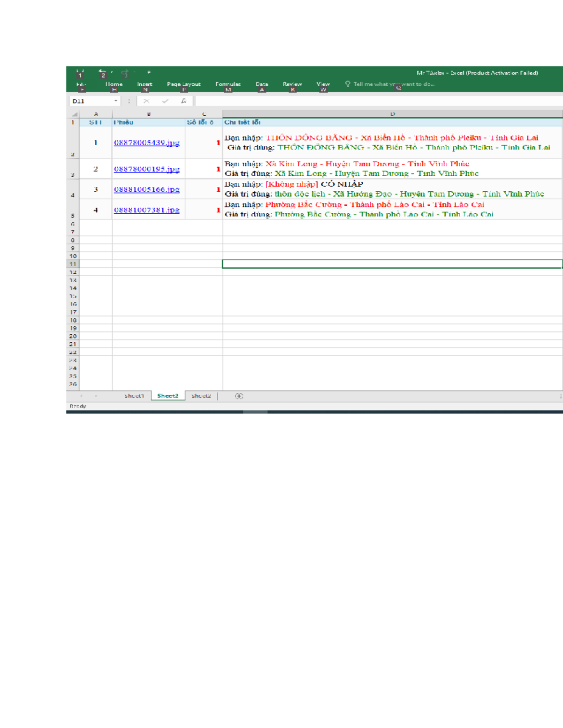This screenshot has height=728, width=563.
Task: Open hyperlink 08878005439.jpg
Action: click(147, 143)
